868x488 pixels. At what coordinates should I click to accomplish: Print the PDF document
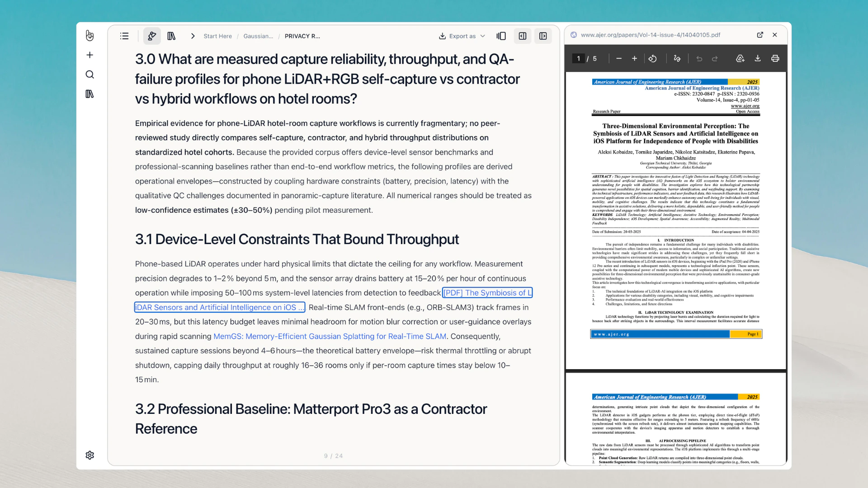pyautogui.click(x=775, y=59)
